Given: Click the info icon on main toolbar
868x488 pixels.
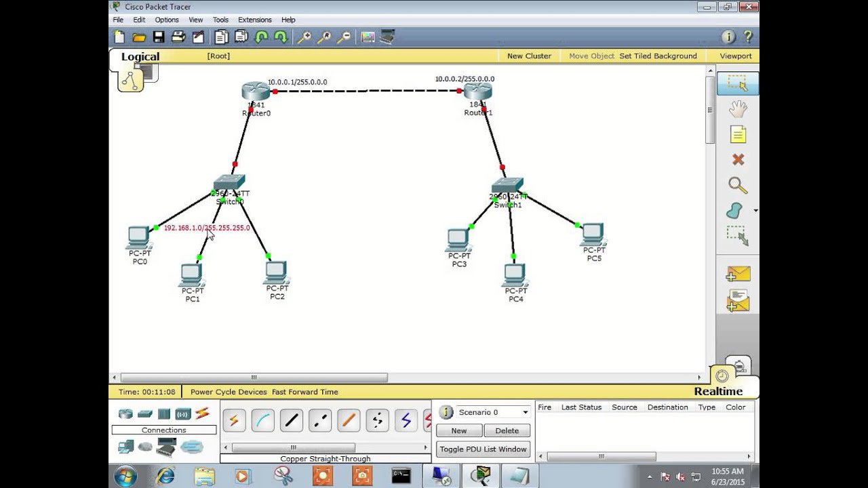Looking at the screenshot, I should coord(728,37).
